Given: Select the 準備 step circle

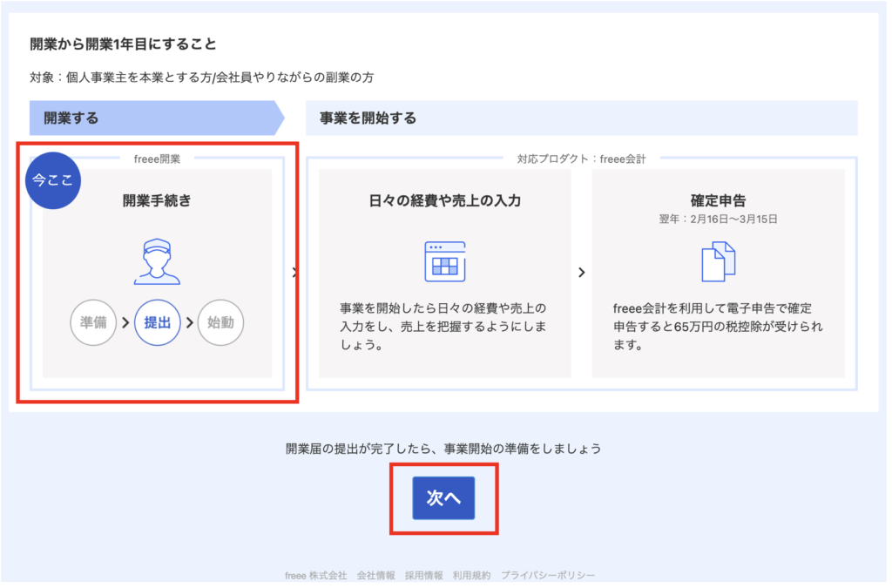Looking at the screenshot, I should [93, 323].
